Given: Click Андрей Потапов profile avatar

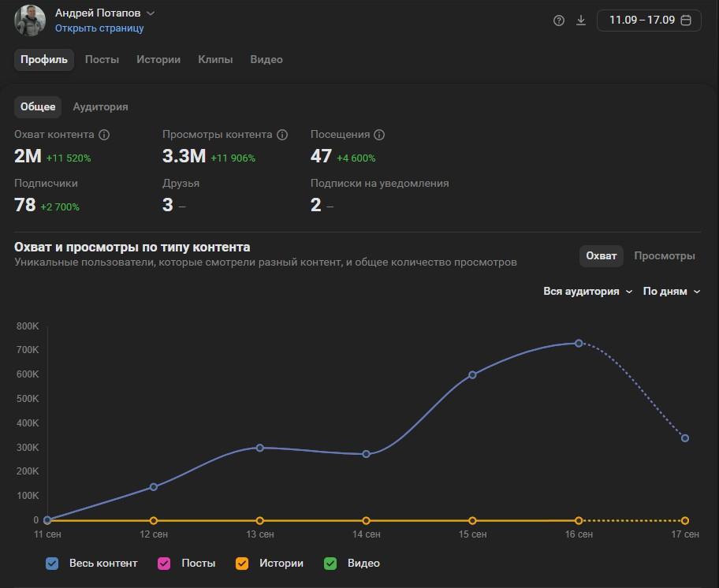Looking at the screenshot, I should coord(30,20).
